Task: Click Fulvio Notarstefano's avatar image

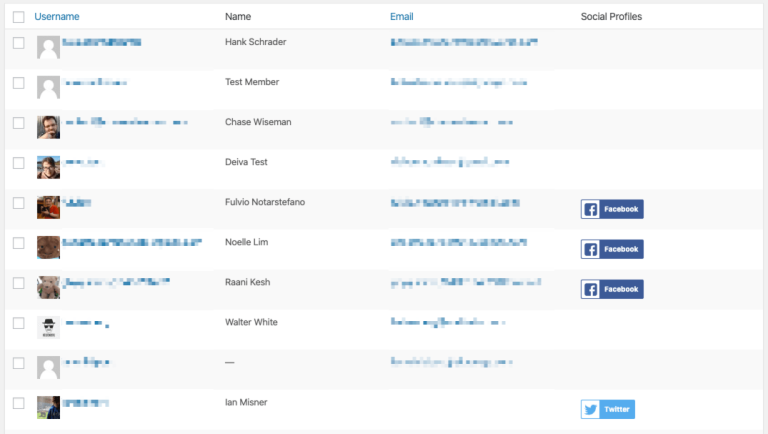Action: [x=48, y=208]
